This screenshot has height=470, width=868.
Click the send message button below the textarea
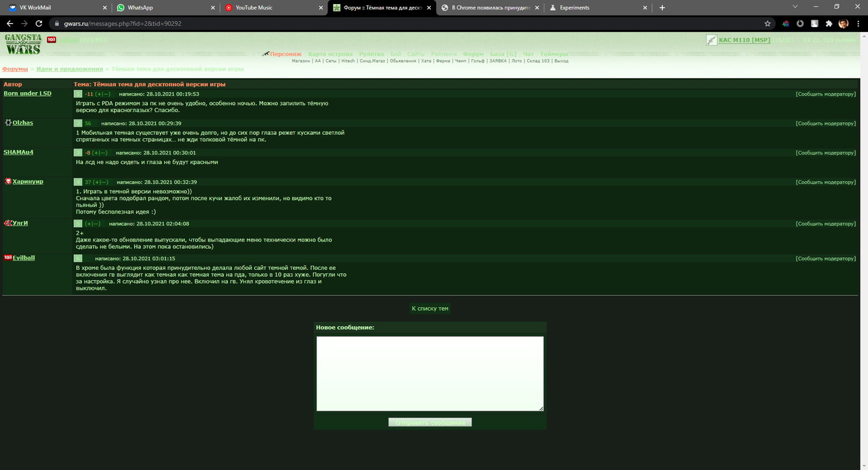430,423
